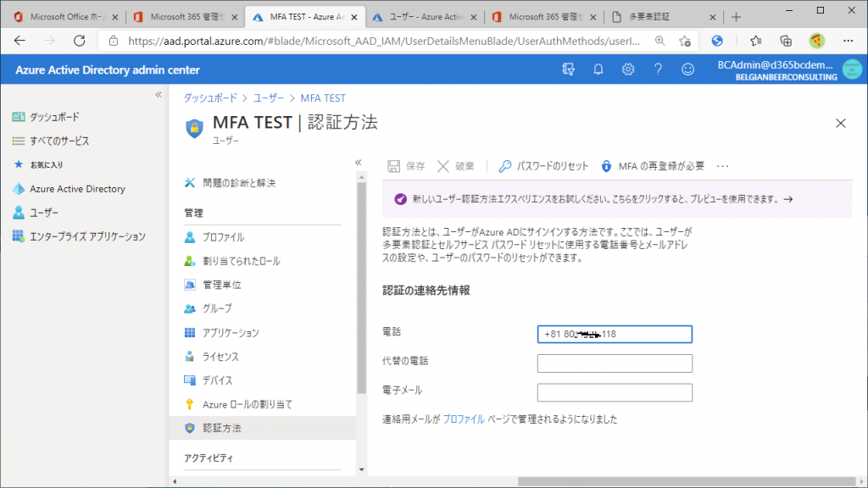Viewport: 868px width, 488px height.
Task: Switch to ユーザー - Azure Active tab
Action: pos(425,17)
